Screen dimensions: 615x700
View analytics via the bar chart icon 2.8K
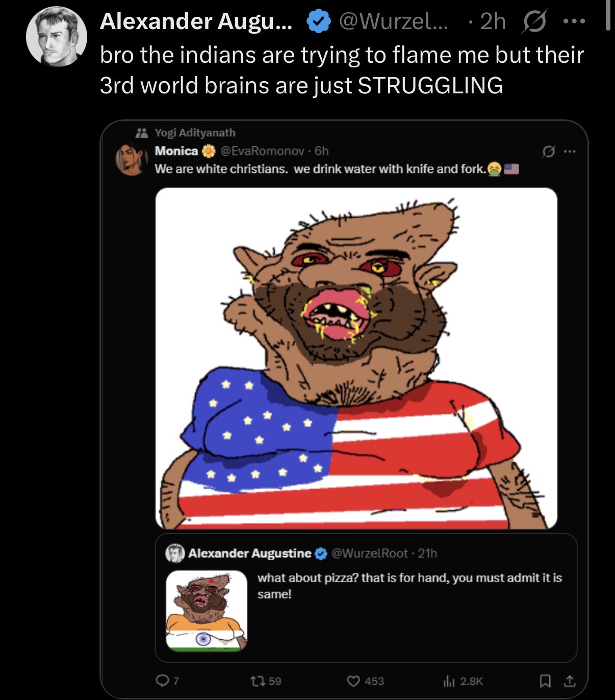463,681
